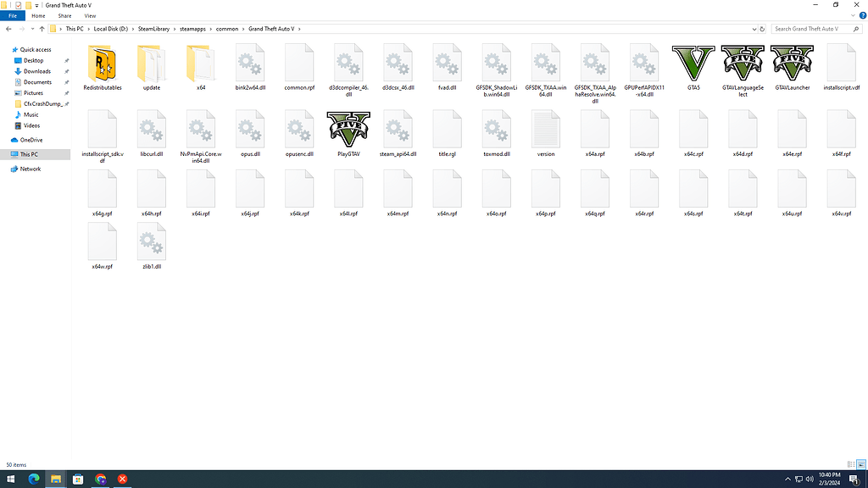
Task: Open the notification center icon
Action: pos(854,480)
